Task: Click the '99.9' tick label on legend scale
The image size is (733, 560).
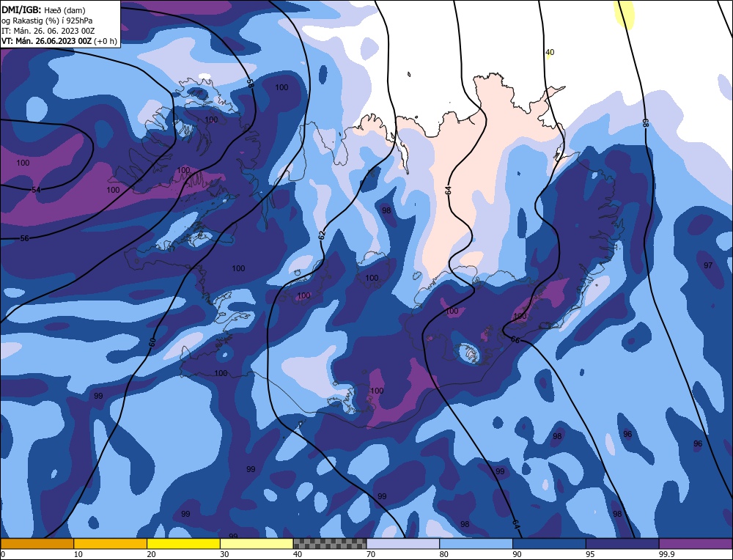Action: pyautogui.click(x=666, y=554)
